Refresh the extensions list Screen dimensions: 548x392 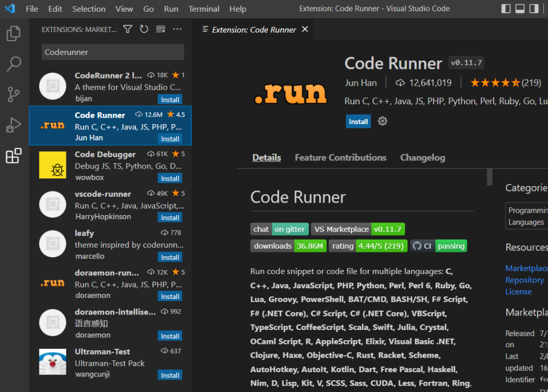tap(144, 29)
